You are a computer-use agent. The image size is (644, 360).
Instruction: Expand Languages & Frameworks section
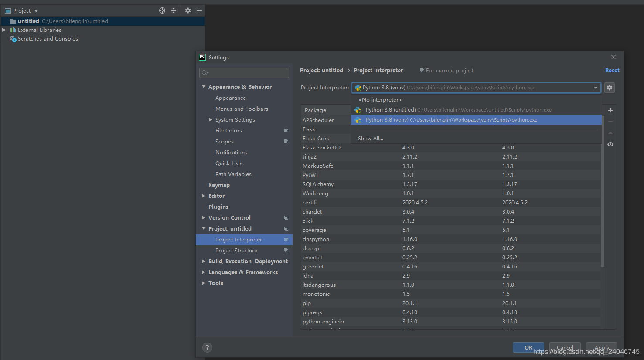tap(204, 272)
